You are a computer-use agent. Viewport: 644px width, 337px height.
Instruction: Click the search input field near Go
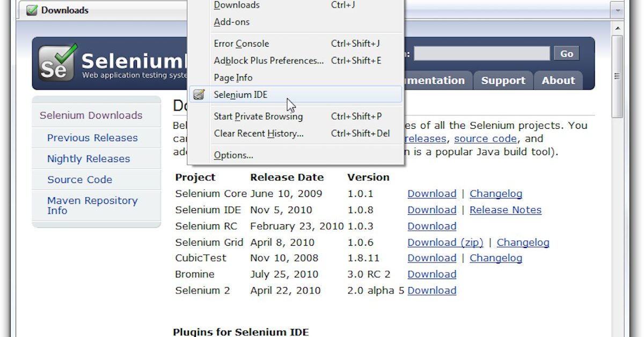482,53
